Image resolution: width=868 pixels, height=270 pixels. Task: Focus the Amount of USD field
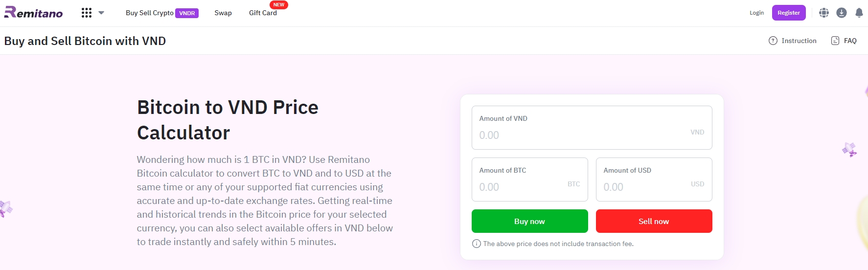tap(654, 180)
